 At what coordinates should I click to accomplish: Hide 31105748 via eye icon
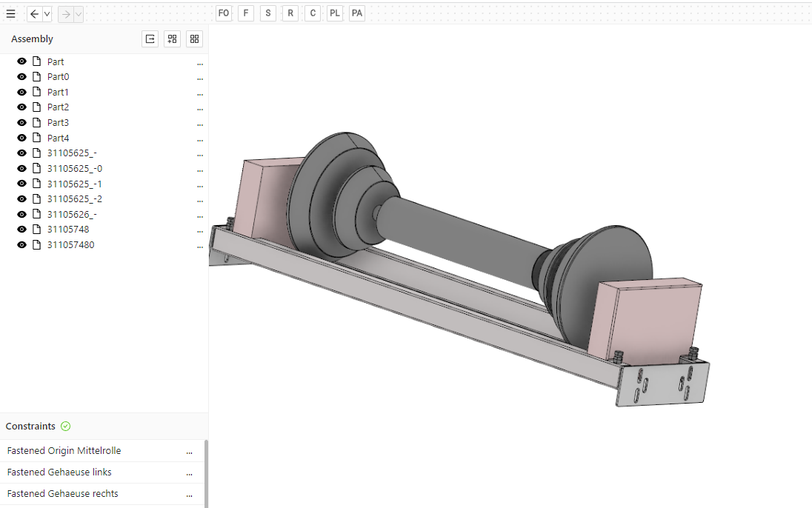21,230
